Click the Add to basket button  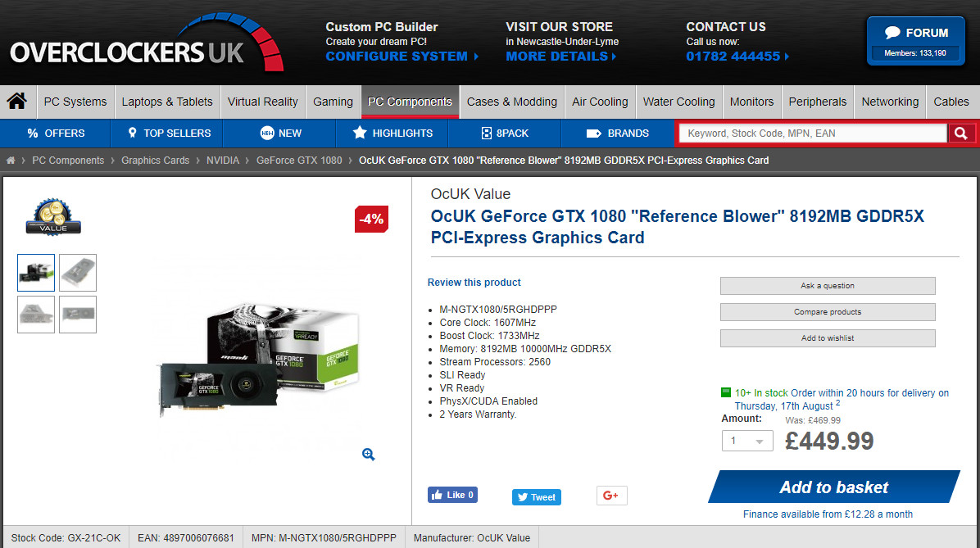[834, 487]
